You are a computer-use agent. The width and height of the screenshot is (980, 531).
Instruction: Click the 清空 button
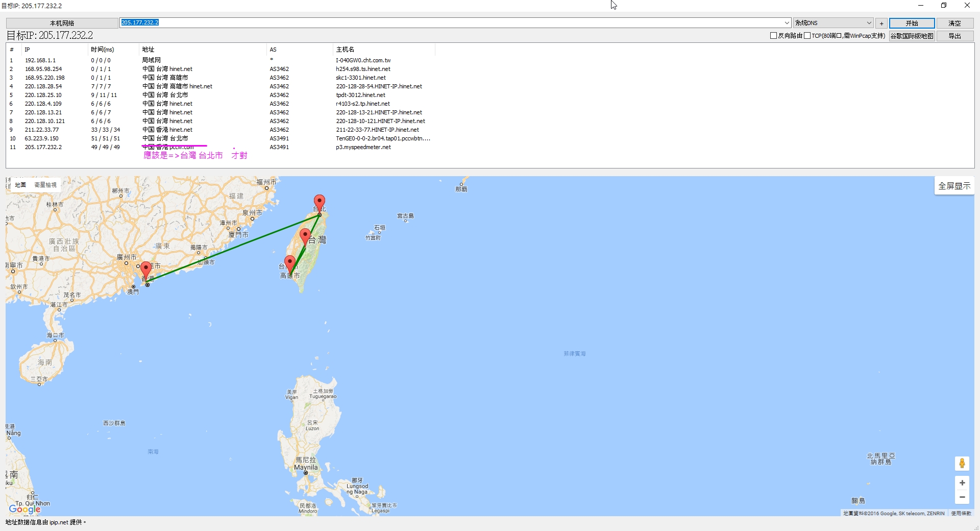tap(954, 23)
